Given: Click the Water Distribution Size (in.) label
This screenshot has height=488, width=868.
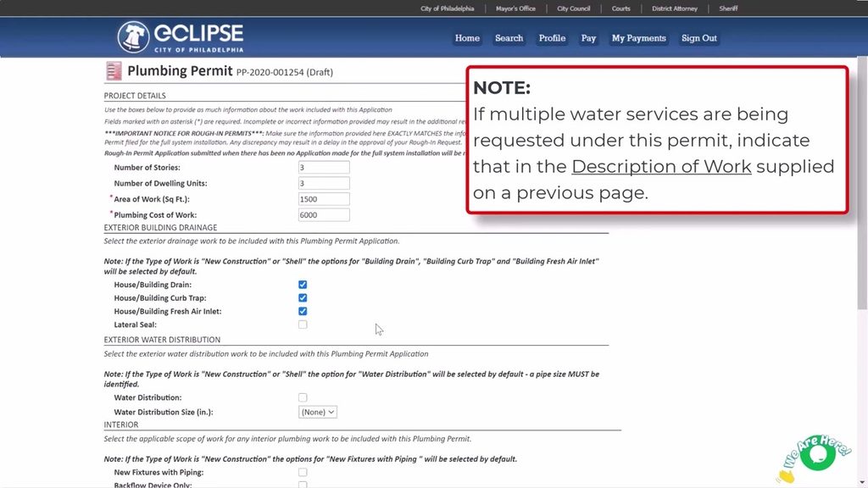Looking at the screenshot, I should 164,413.
